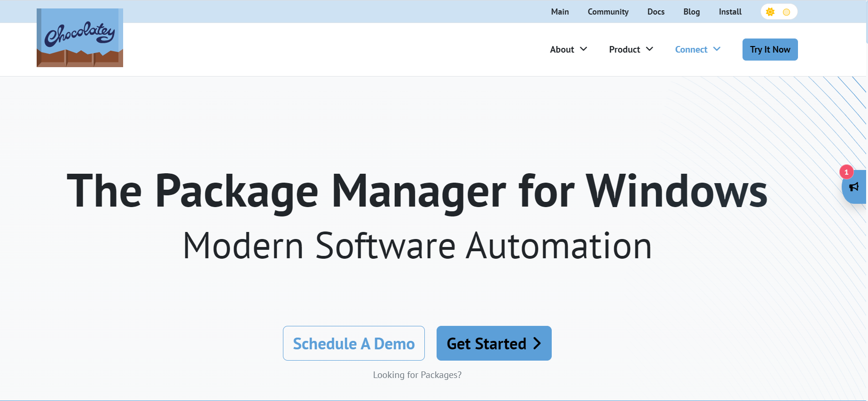Follow the Looking for Packages? link
Image resolution: width=868 pixels, height=401 pixels.
[417, 375]
